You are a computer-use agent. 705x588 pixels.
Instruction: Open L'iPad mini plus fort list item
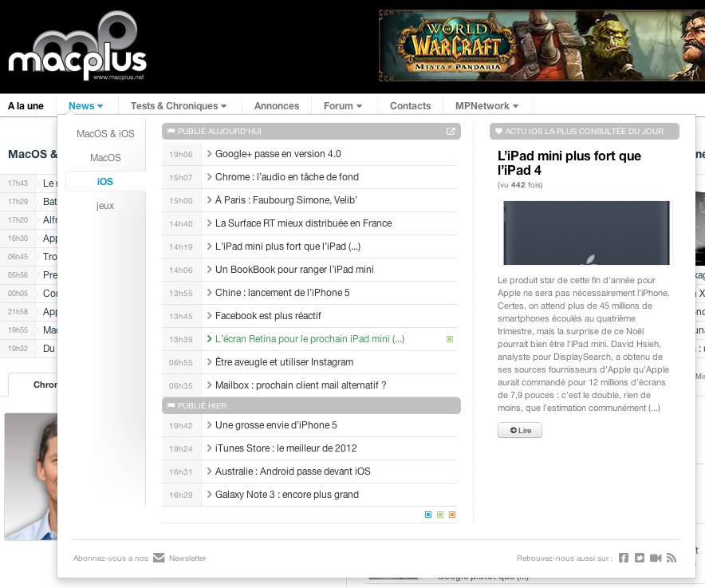click(288, 247)
